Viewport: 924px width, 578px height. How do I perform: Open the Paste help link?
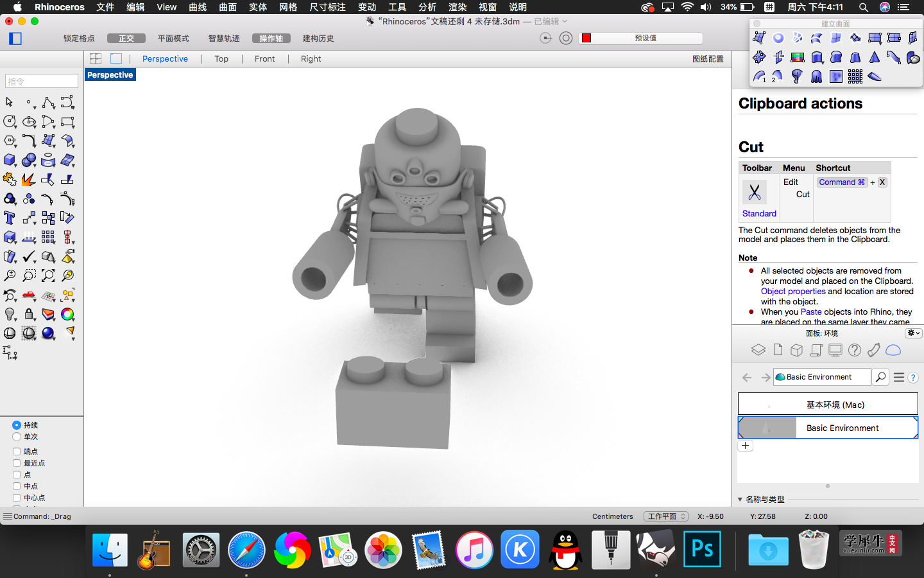pyautogui.click(x=811, y=312)
